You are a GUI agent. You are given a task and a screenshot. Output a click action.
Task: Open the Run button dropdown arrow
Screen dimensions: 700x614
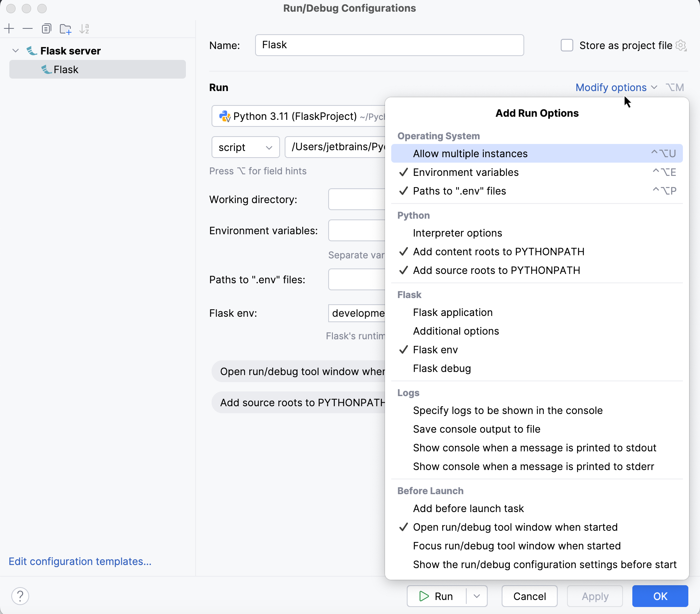477,596
